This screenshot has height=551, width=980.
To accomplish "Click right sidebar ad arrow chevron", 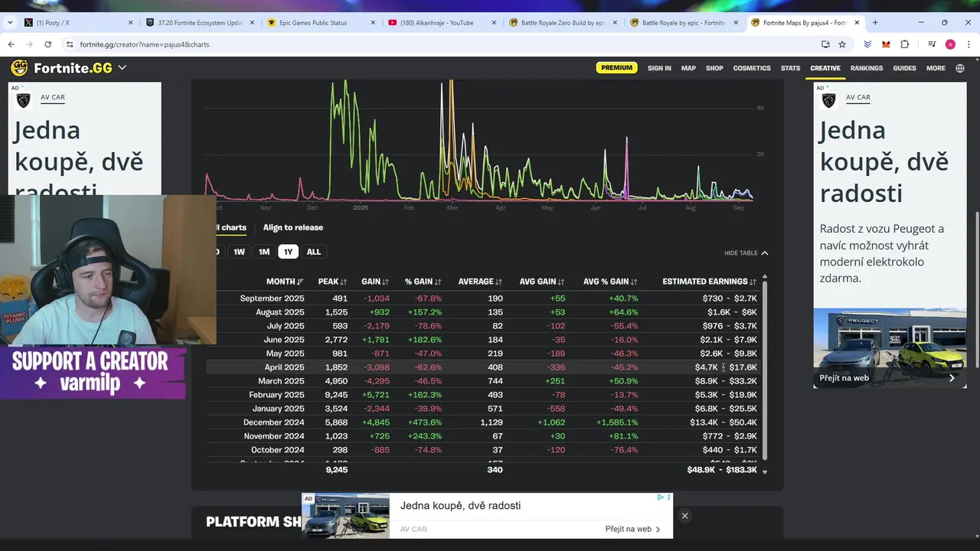I will click(952, 378).
